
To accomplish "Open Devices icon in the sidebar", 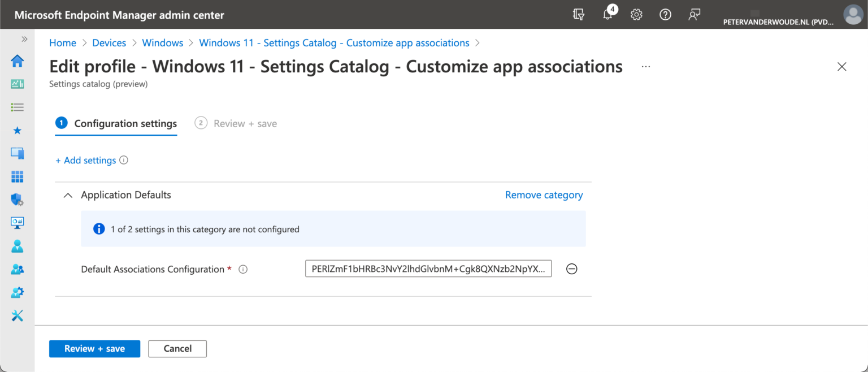I will point(18,153).
